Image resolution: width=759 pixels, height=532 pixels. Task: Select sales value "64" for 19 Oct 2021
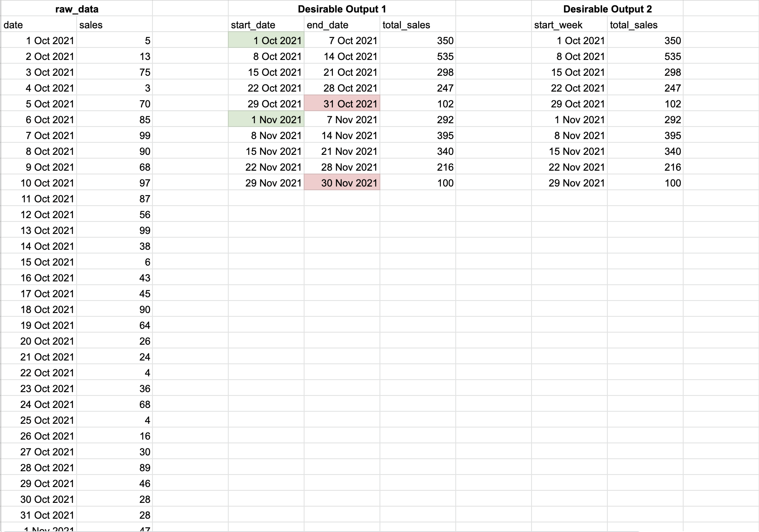pos(115,325)
